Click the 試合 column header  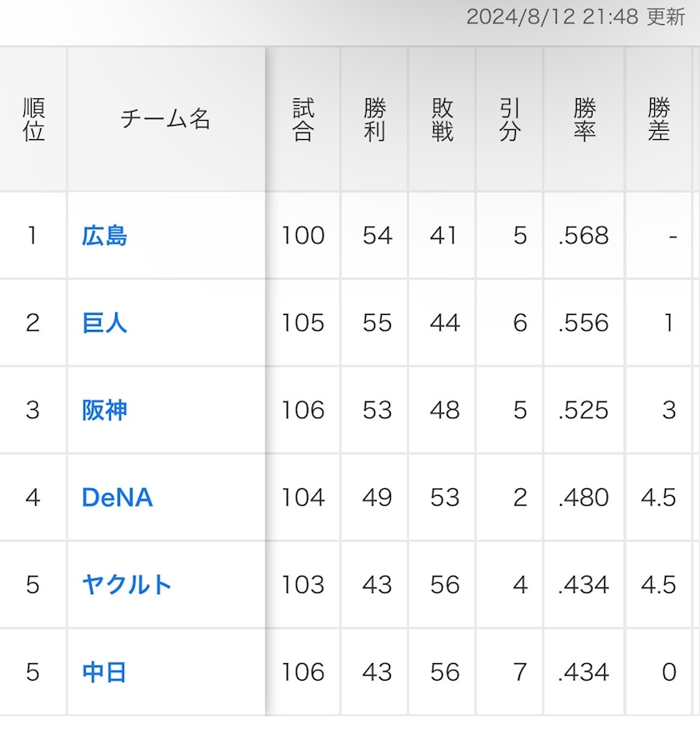[x=303, y=119]
